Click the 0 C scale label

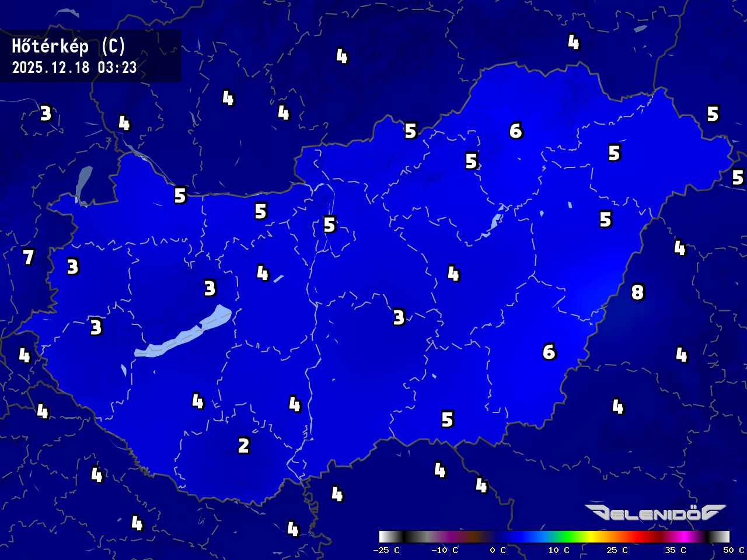pos(498,550)
